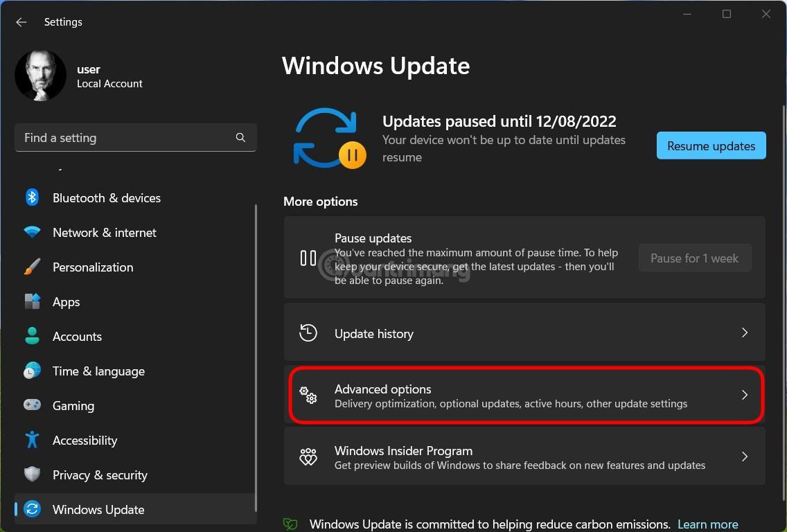The image size is (787, 532).
Task: Expand Update history chevron
Action: click(x=745, y=332)
